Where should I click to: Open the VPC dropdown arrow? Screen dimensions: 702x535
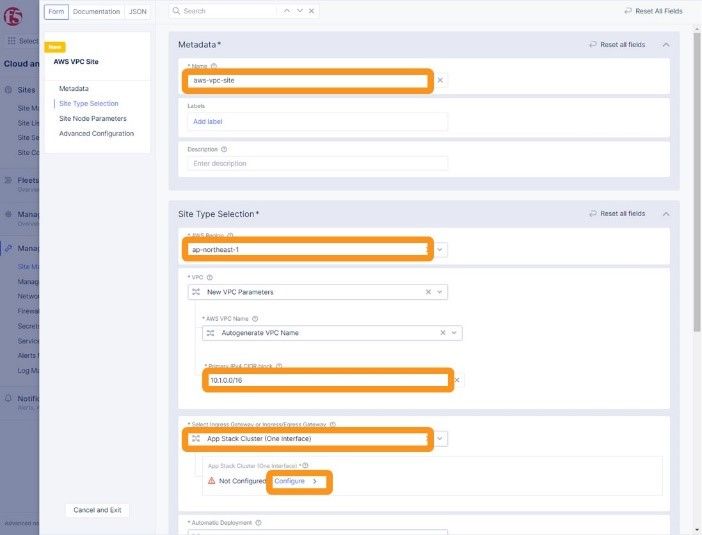[x=440, y=292]
